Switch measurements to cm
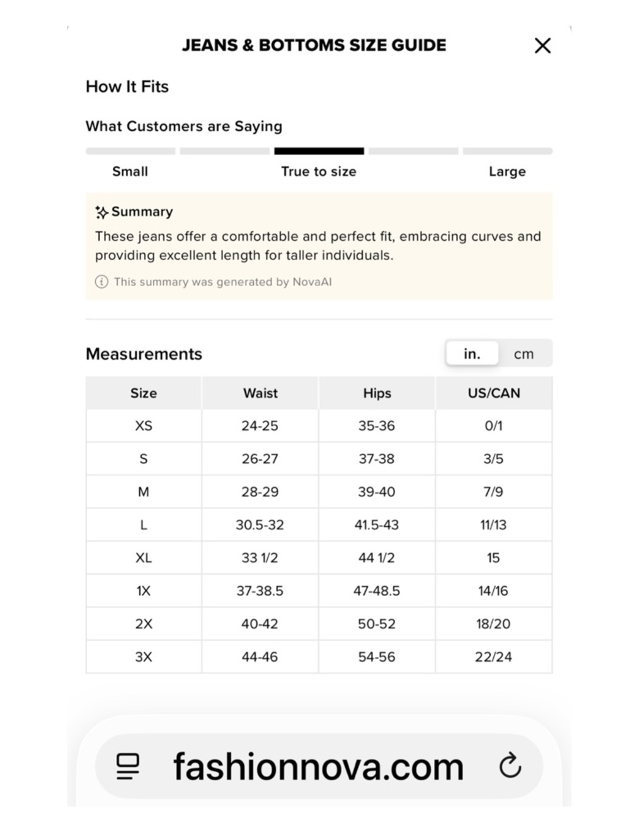 [524, 354]
